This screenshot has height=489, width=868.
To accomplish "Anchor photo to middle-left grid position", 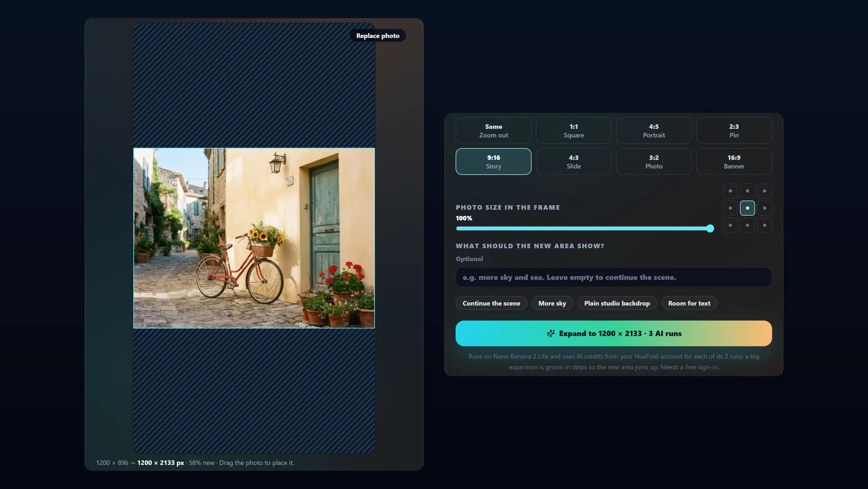I will (x=730, y=208).
